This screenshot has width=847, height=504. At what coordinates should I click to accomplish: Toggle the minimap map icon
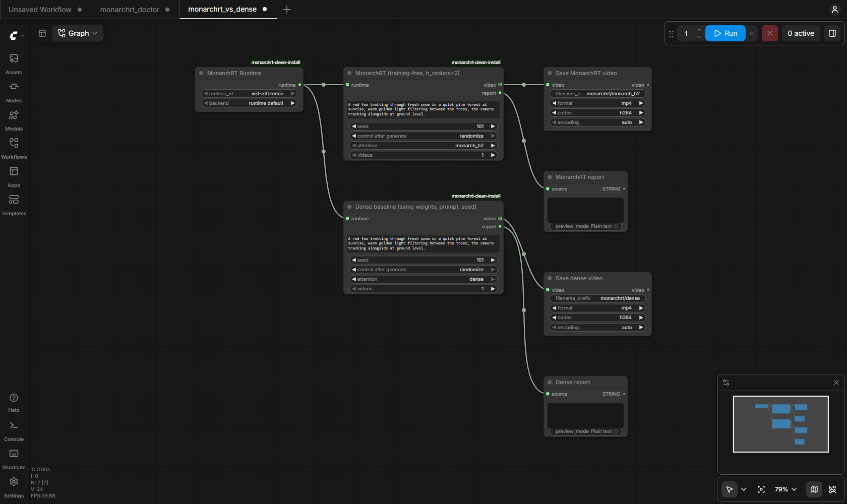tap(814, 489)
